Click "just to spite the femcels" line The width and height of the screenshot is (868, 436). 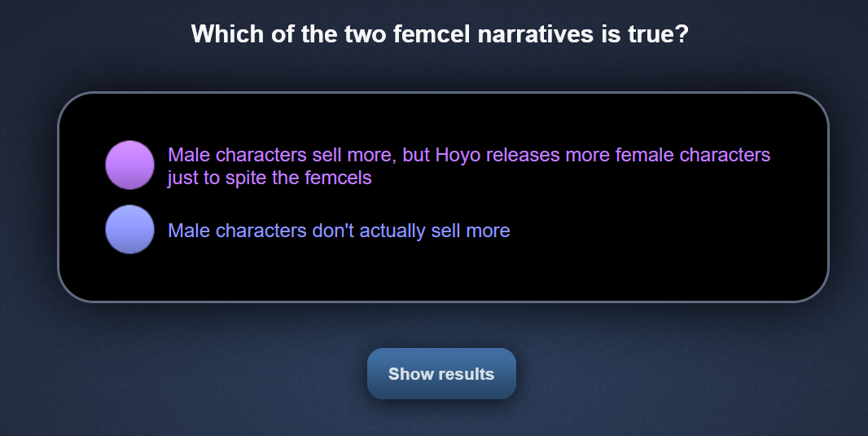coord(270,178)
